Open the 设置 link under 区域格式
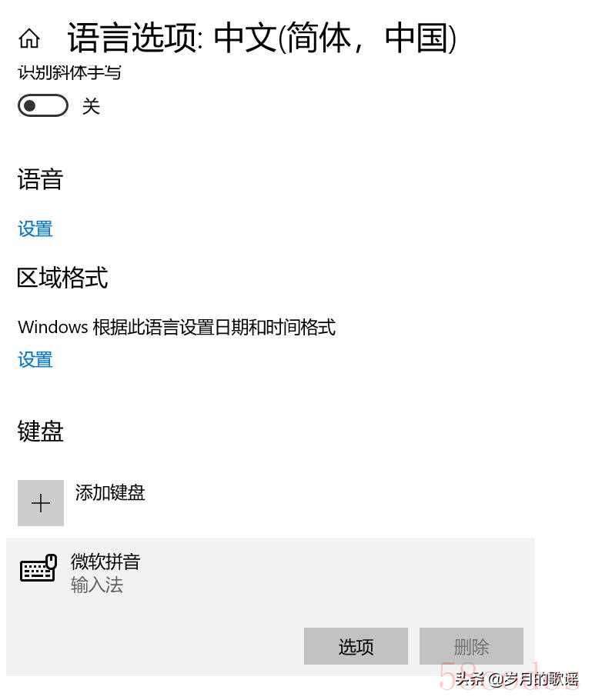Screen dimensions: 592x700 tap(35, 359)
